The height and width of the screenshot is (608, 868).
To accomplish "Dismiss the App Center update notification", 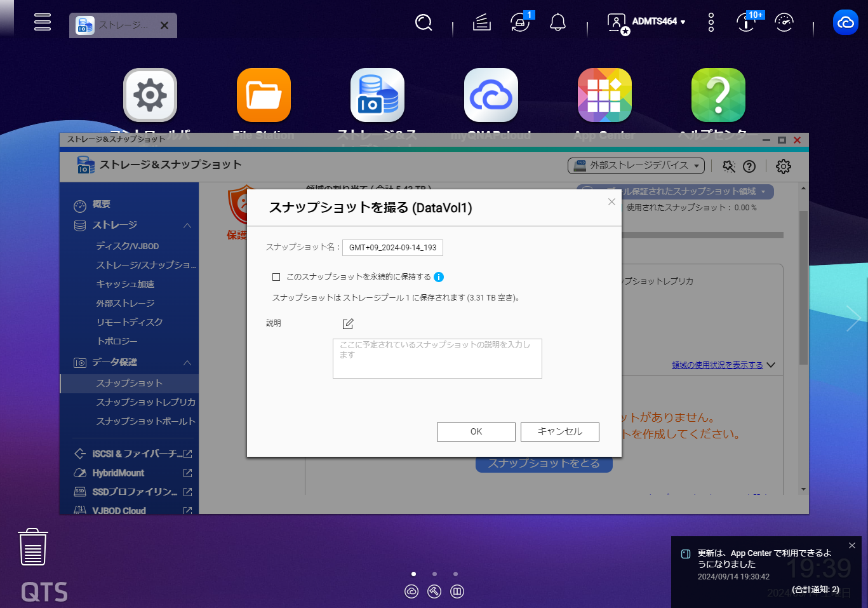I will click(x=852, y=546).
